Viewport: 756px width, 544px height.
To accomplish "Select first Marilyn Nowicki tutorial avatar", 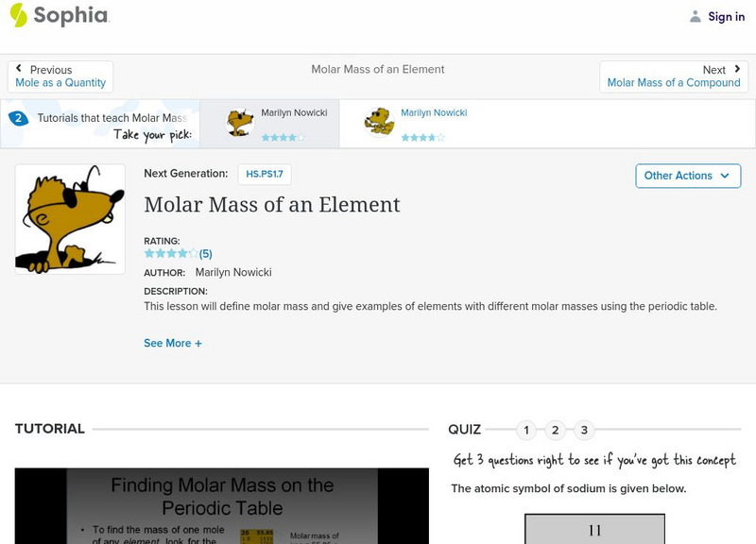I will click(240, 123).
